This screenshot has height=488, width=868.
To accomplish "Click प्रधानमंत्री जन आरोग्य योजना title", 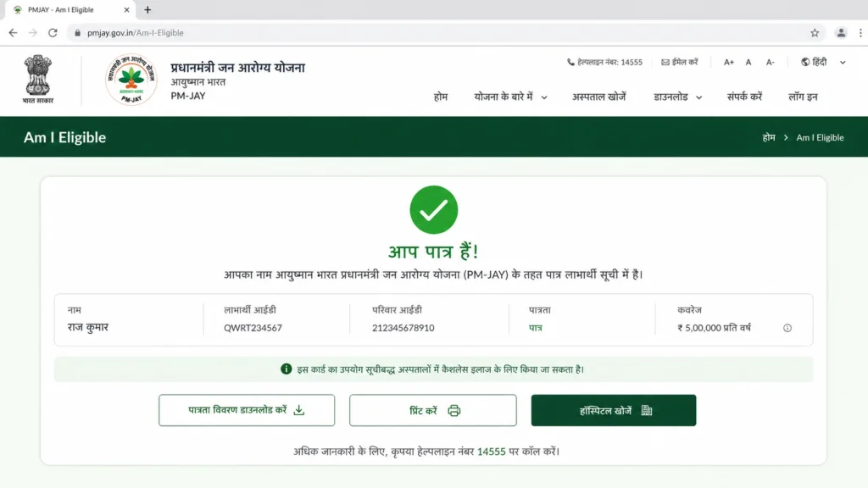I will tap(237, 68).
